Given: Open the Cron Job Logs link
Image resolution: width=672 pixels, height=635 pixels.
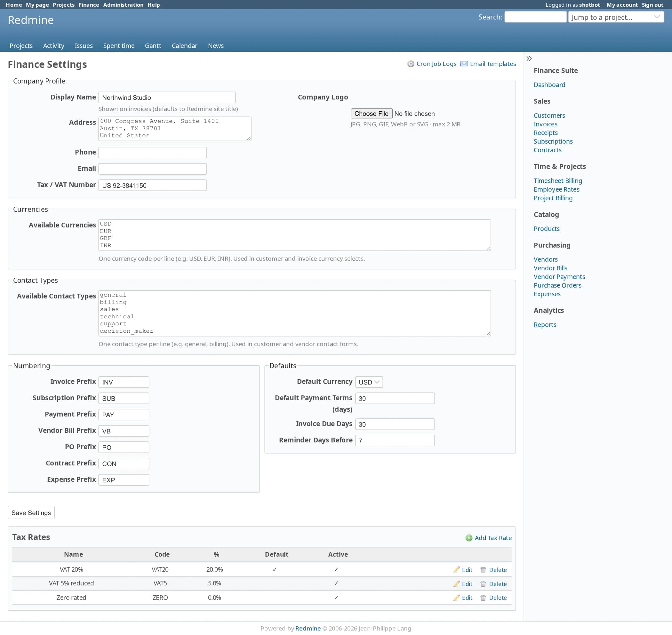Looking at the screenshot, I should [x=436, y=64].
